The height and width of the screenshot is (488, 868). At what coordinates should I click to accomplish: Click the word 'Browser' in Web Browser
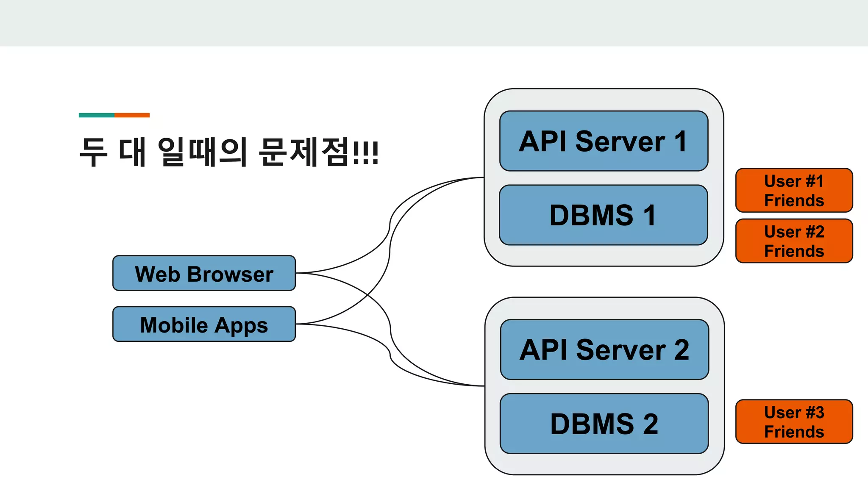230,274
